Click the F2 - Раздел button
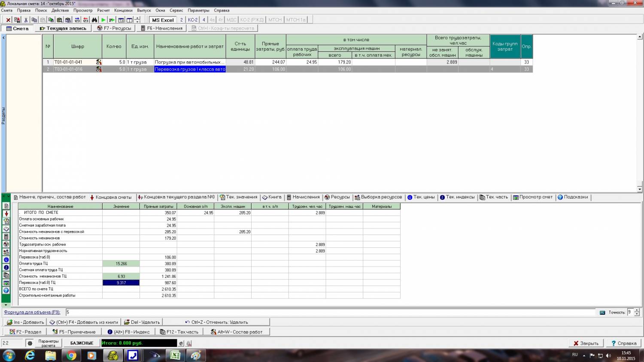The width and height of the screenshot is (644, 362). pyautogui.click(x=25, y=332)
